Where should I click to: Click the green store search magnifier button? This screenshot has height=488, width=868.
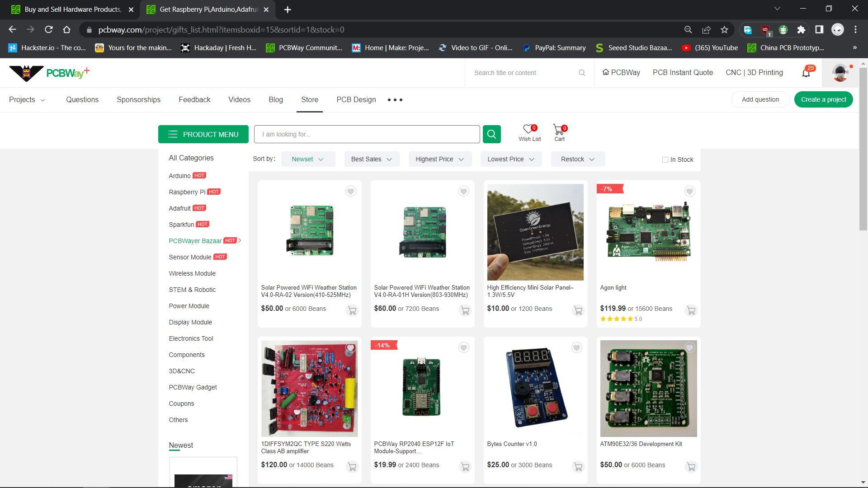coord(491,134)
